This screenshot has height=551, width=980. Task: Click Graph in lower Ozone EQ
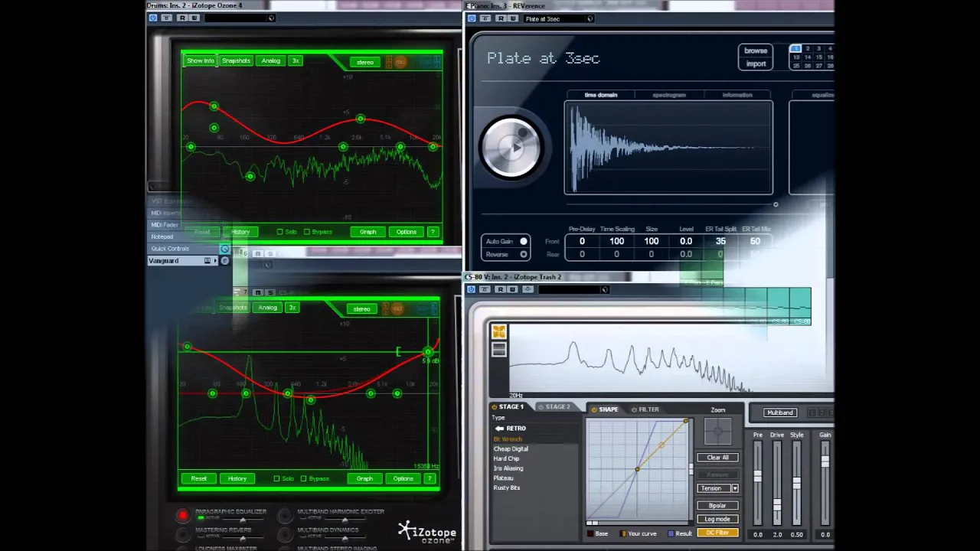pos(364,478)
